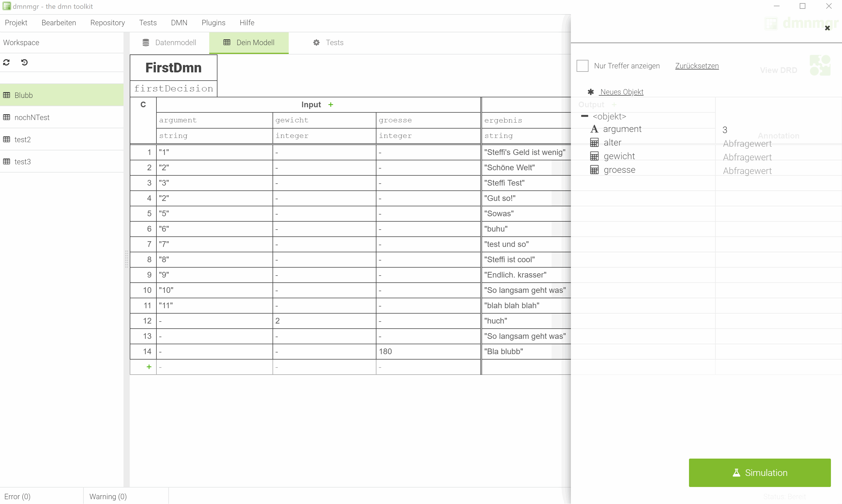Switch to the Datenmodell tab

(169, 43)
